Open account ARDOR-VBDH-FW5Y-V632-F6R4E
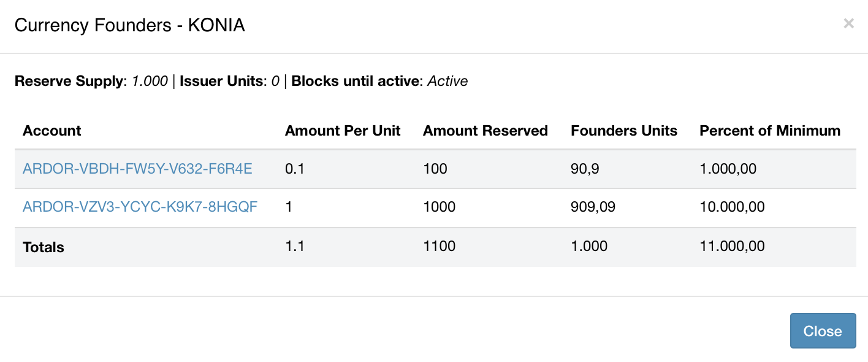 pos(137,169)
